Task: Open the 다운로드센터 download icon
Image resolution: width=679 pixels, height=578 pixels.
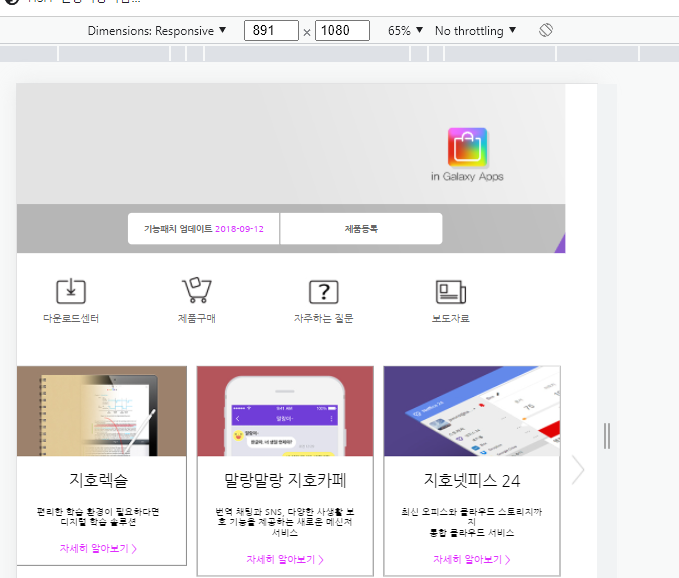Action: [71, 291]
